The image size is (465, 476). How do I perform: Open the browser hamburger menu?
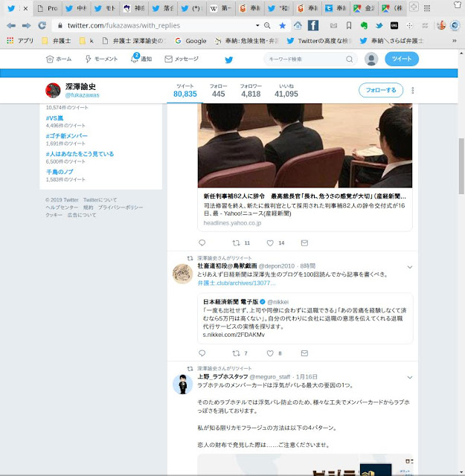(x=427, y=8)
